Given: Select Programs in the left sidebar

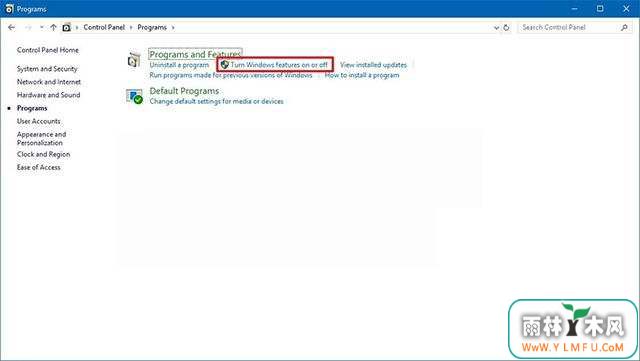Looking at the screenshot, I should click(32, 108).
